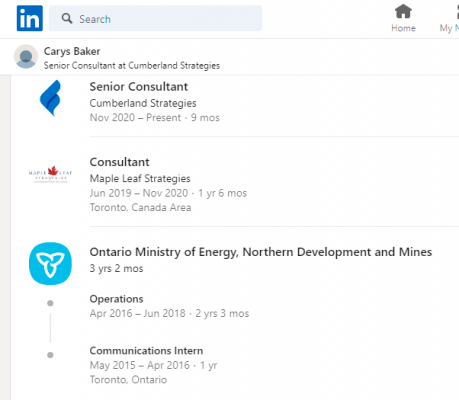
Task: Click the search magnifier icon
Action: (x=67, y=18)
